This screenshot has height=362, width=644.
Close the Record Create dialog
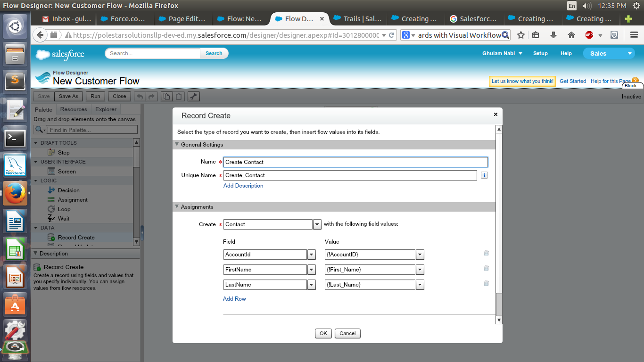[495, 115]
